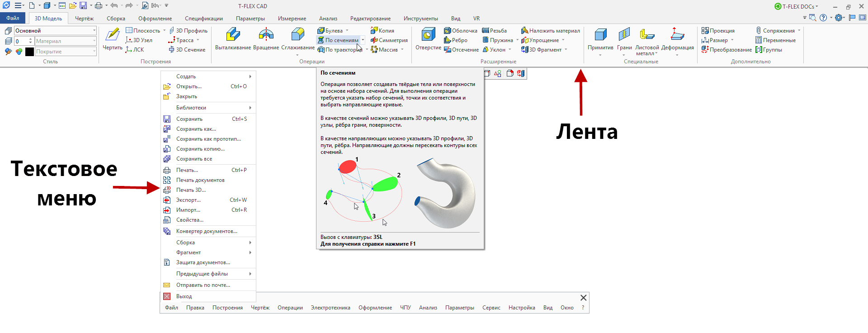
Task: Click the Вытаލкивание extrusion icon
Action: pos(233,39)
